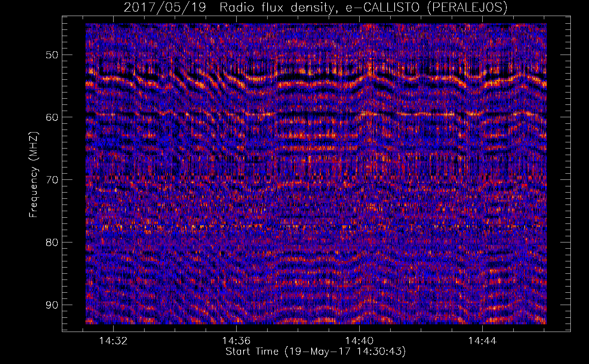Click the 14:44 time tick label
The width and height of the screenshot is (589, 364).
pyautogui.click(x=482, y=341)
